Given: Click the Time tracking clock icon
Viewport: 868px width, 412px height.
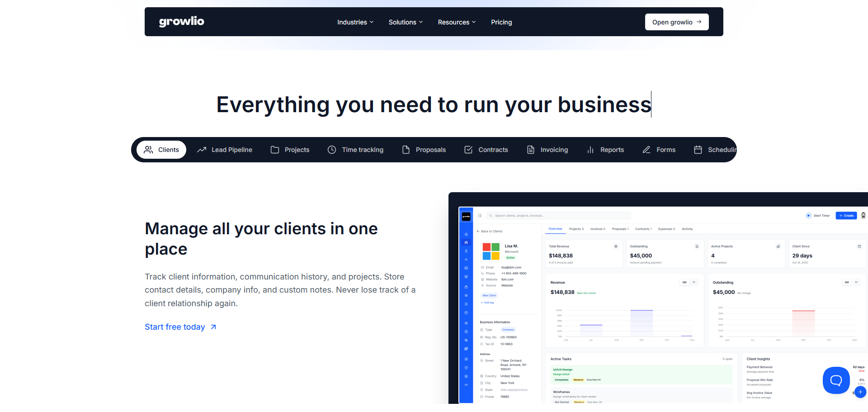Looking at the screenshot, I should pyautogui.click(x=332, y=150).
